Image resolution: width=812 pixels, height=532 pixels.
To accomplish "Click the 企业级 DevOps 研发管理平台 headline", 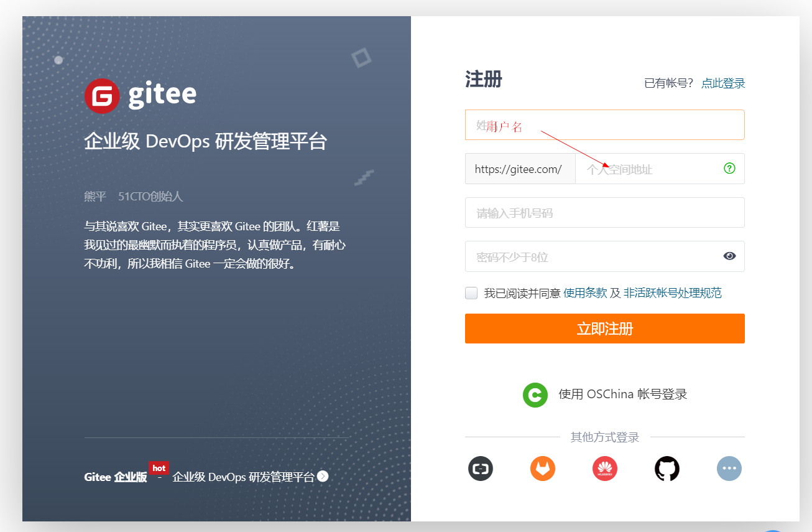I will [206, 141].
